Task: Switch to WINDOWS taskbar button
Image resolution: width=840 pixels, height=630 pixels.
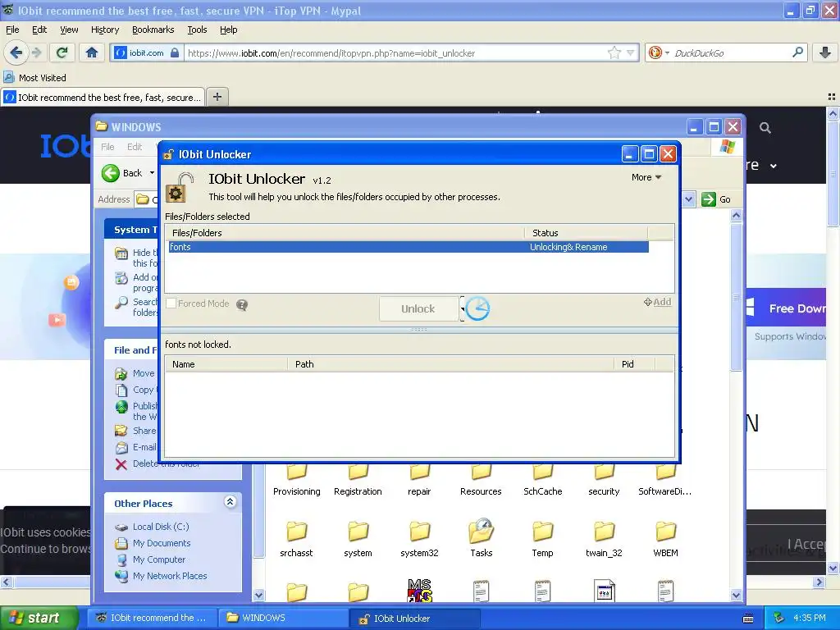Action: point(283,618)
